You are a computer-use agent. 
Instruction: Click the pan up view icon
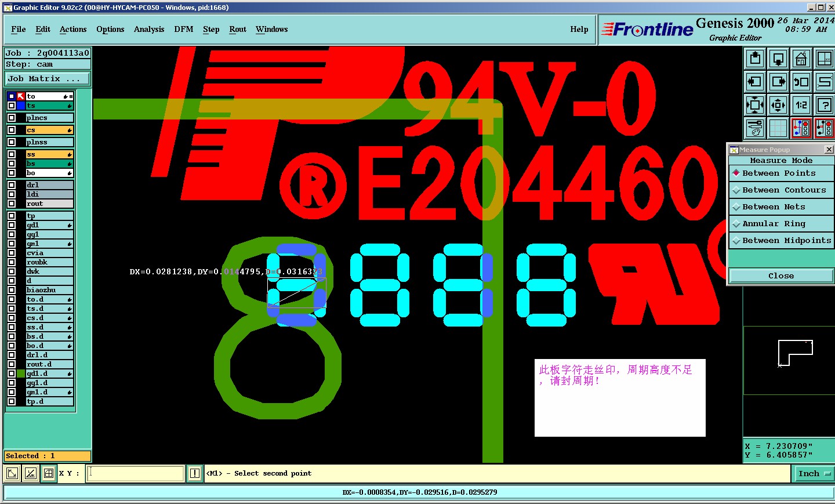(x=755, y=59)
